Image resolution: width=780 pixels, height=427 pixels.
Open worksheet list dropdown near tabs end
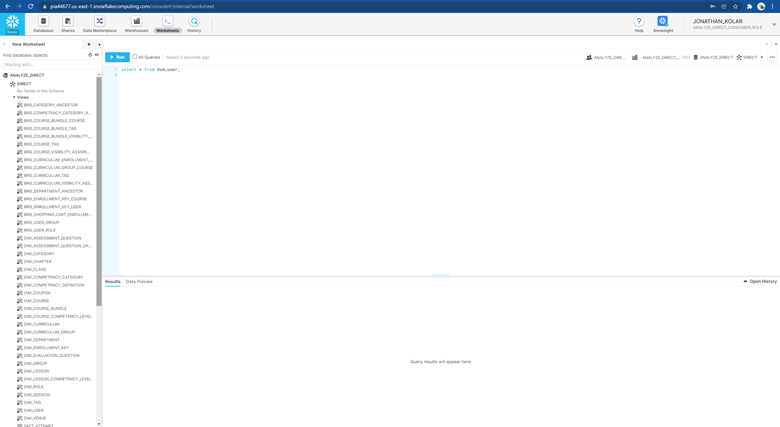pyautogui.click(x=776, y=44)
